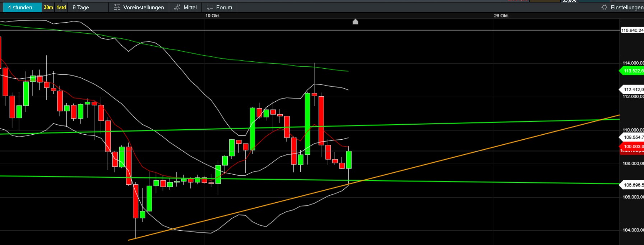This screenshot has width=644, height=245.
Task: Click the house-shaped marker above the chart
Action: 355,22
